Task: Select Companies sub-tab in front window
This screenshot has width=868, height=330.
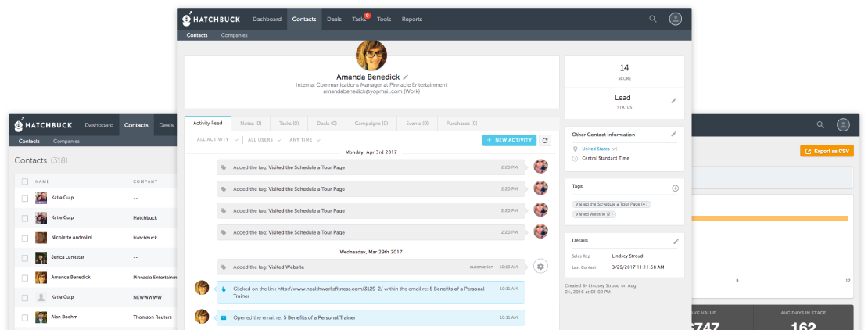Action: point(234,35)
